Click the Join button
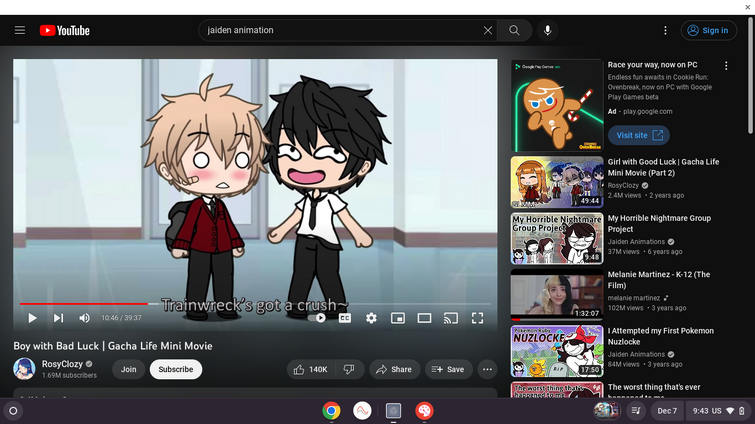This screenshot has width=755, height=424. (129, 369)
